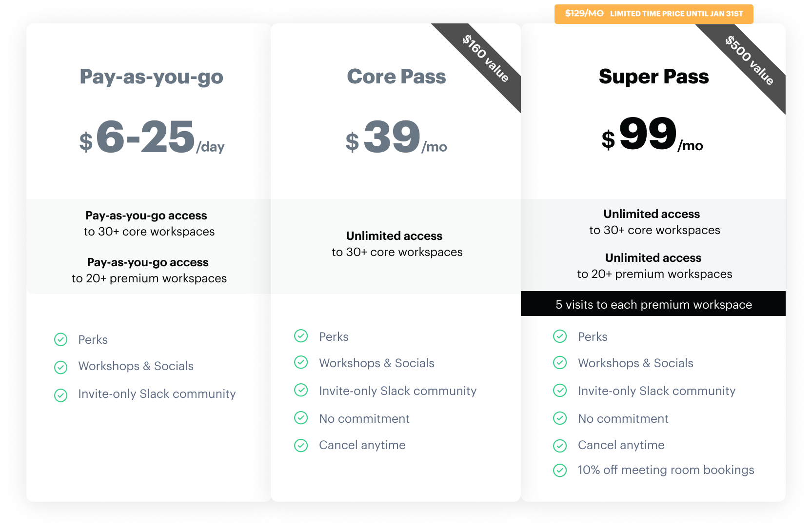Click checkmark beside Super Pass Perks

pyautogui.click(x=560, y=336)
